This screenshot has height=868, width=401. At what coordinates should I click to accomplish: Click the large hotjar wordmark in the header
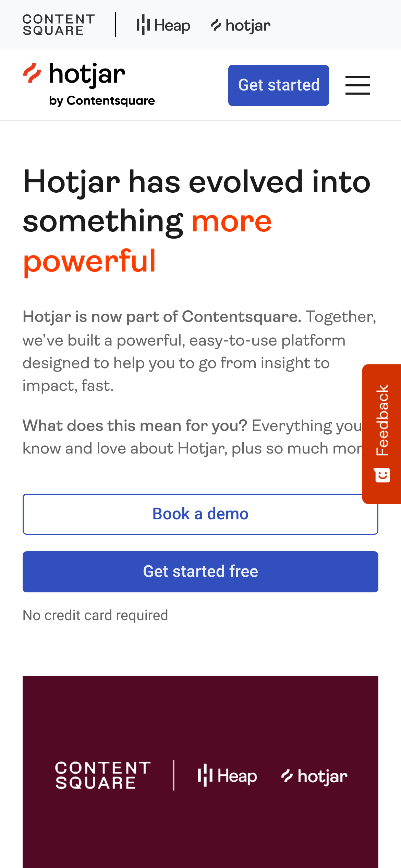pyautogui.click(x=87, y=74)
